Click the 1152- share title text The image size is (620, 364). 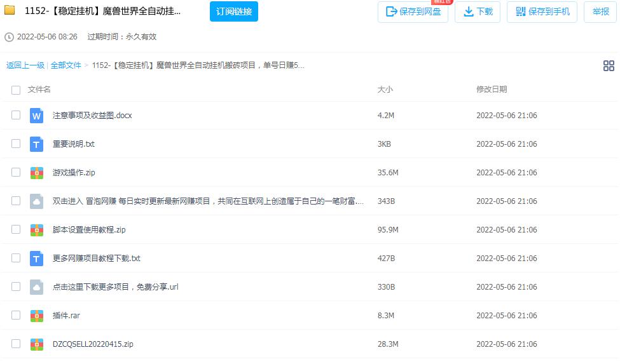pos(103,11)
